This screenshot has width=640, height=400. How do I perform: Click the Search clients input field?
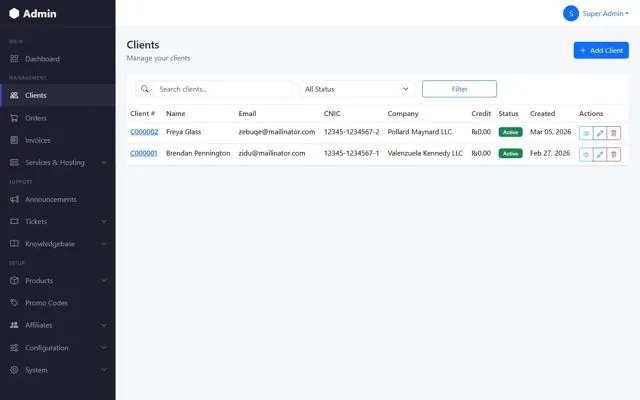pyautogui.click(x=223, y=89)
